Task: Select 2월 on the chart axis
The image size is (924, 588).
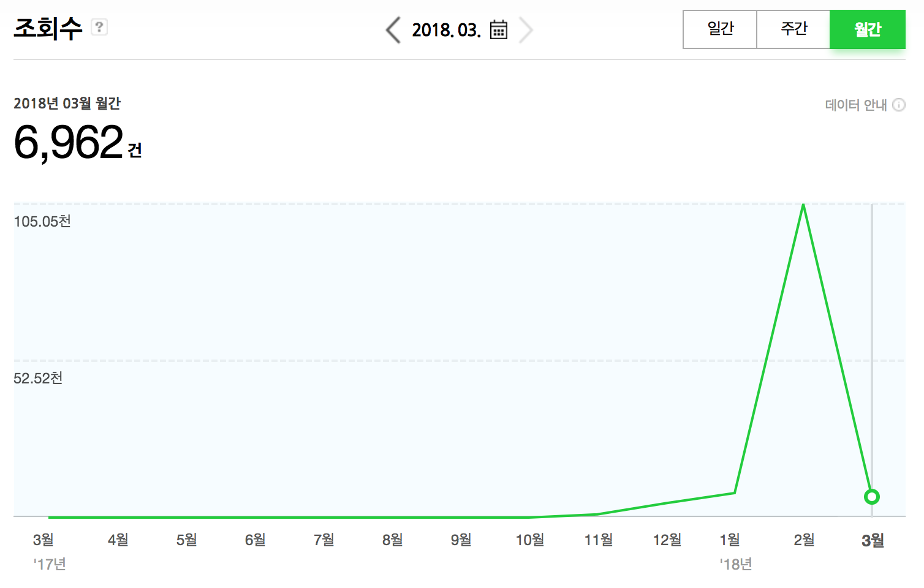Action: (x=804, y=540)
